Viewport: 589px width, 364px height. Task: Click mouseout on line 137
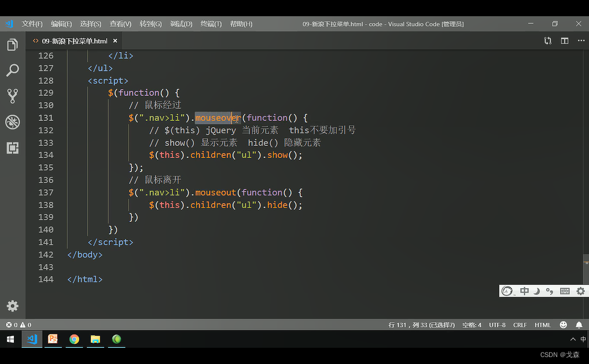216,193
